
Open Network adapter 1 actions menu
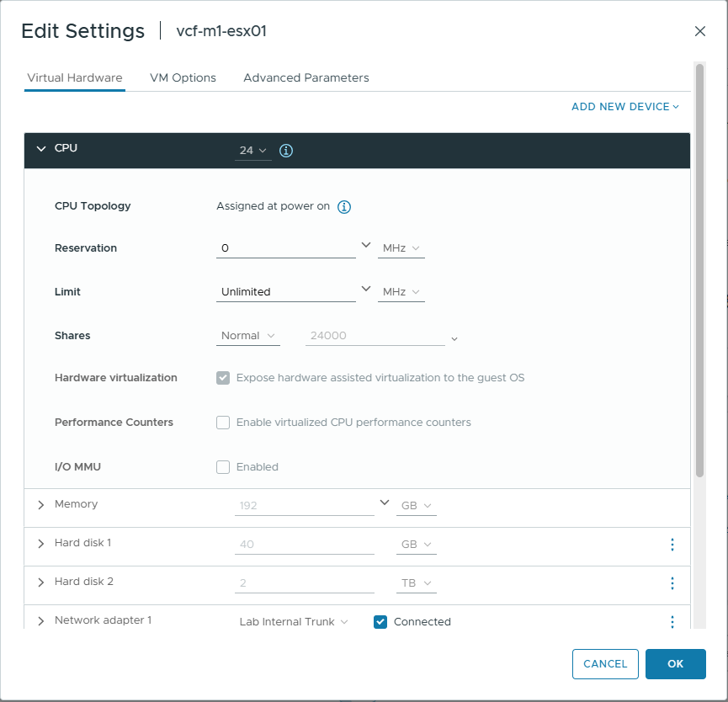[672, 622]
